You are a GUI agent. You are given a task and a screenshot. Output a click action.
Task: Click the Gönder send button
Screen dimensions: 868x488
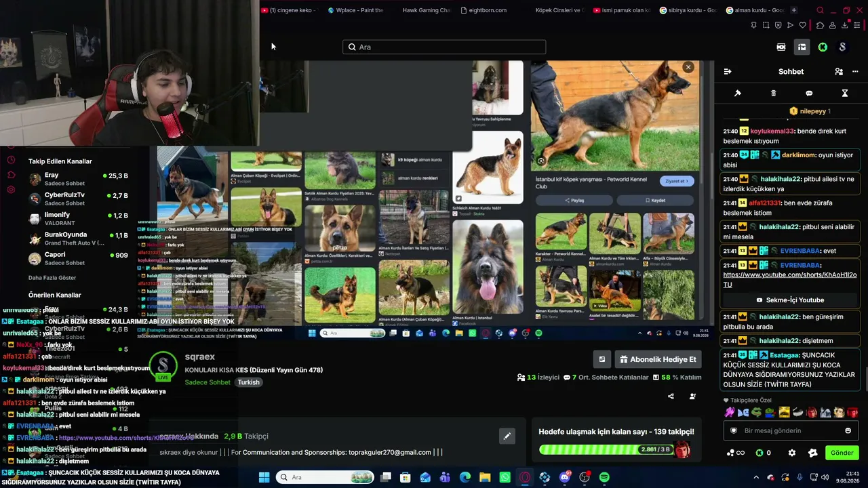tap(842, 453)
